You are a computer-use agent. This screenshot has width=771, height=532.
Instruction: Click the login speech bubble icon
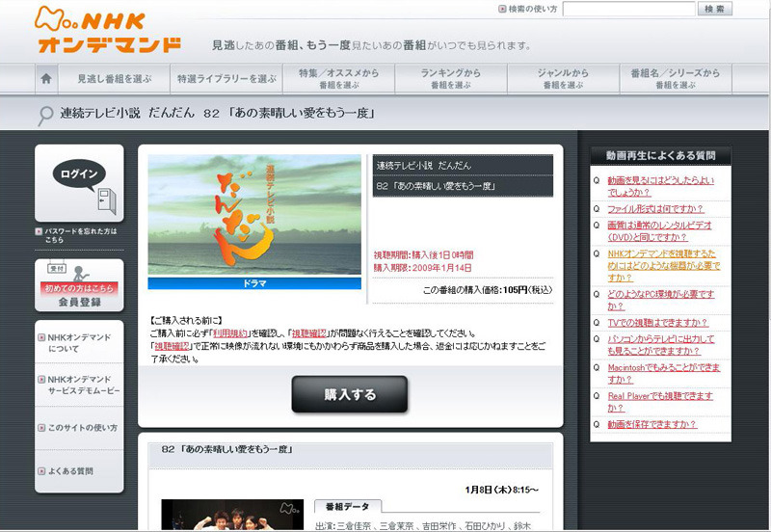pos(79,174)
